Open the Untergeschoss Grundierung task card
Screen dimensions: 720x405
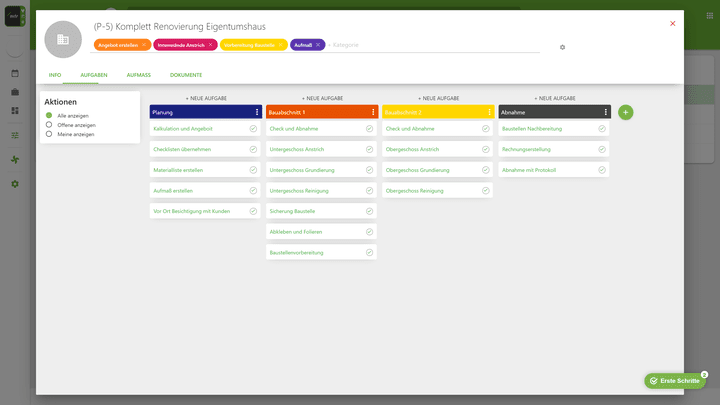click(321, 170)
